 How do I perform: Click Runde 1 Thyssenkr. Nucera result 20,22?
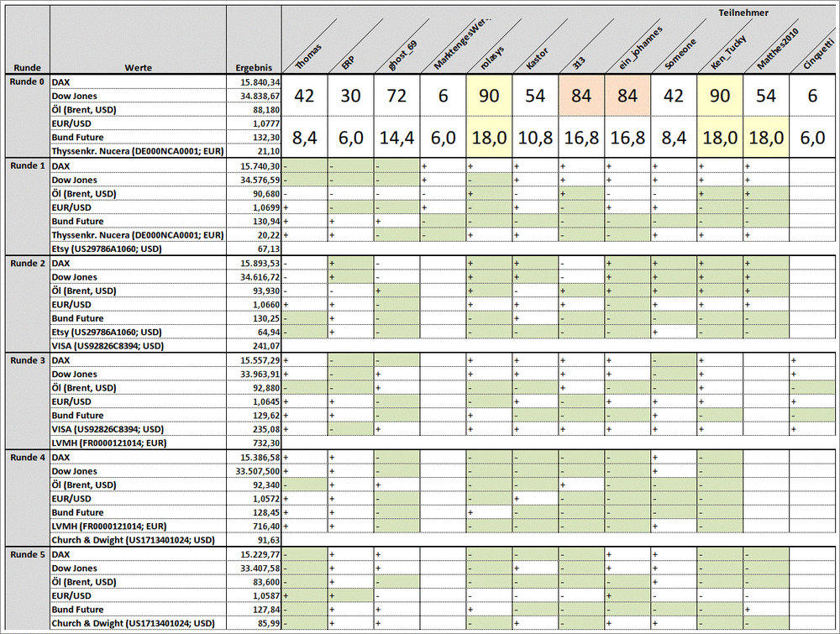coord(254,235)
